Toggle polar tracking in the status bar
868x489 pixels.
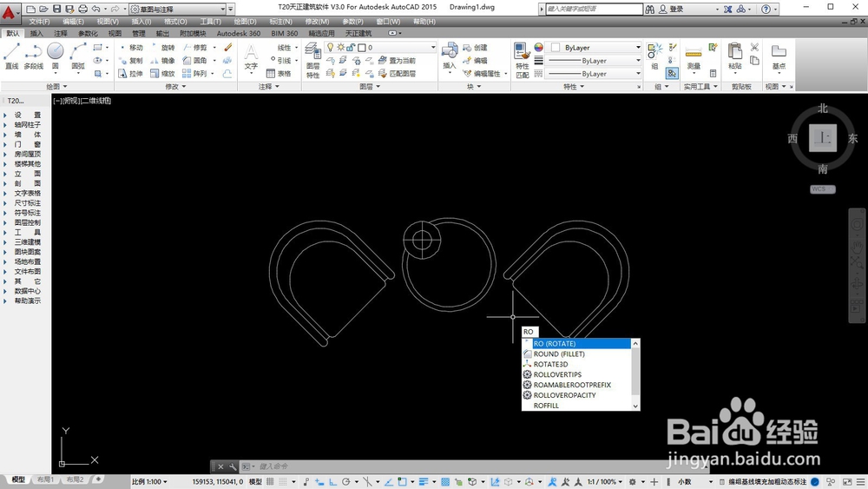[x=346, y=482]
